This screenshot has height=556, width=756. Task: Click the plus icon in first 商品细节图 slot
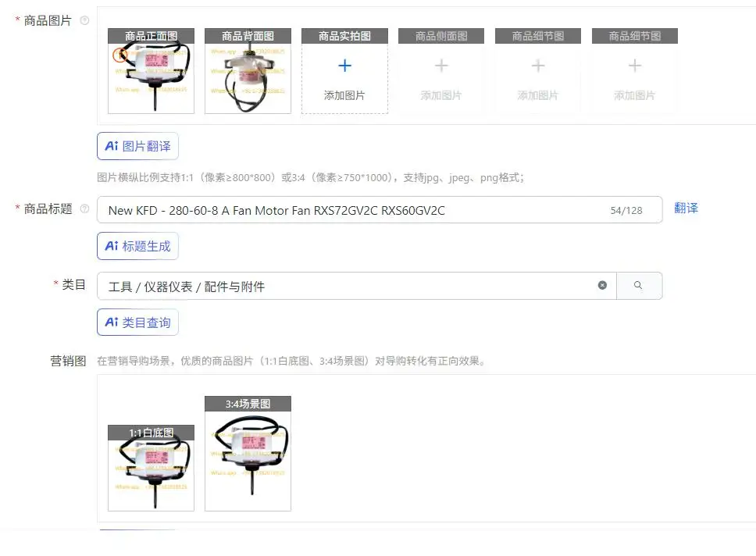coord(538,66)
